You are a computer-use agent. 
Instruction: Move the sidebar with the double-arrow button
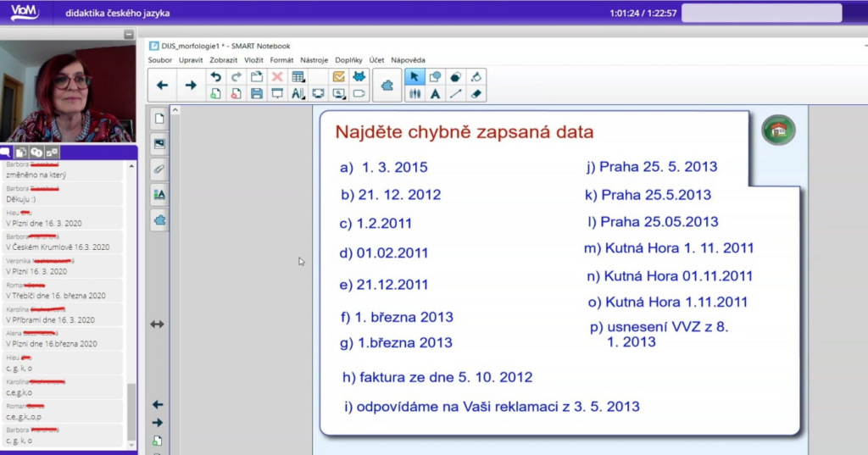(157, 325)
